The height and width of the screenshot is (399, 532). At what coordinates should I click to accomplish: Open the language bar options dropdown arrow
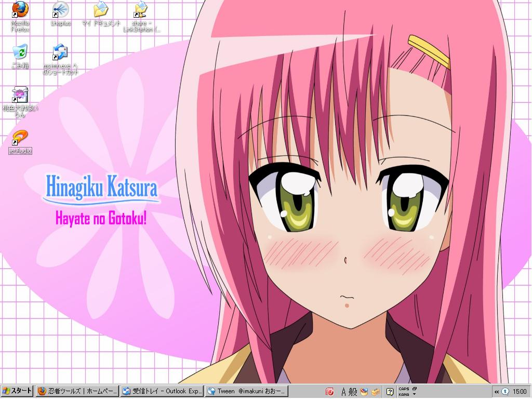(414, 395)
